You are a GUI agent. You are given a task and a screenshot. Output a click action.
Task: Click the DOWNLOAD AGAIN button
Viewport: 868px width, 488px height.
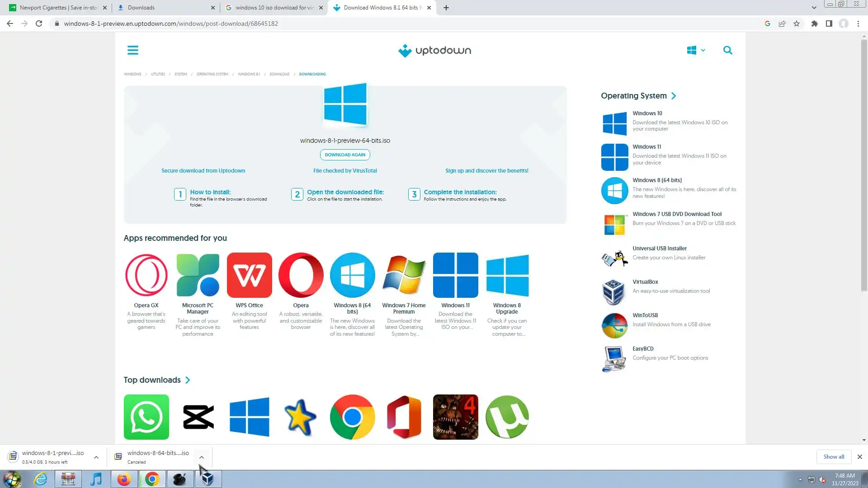[x=345, y=155]
